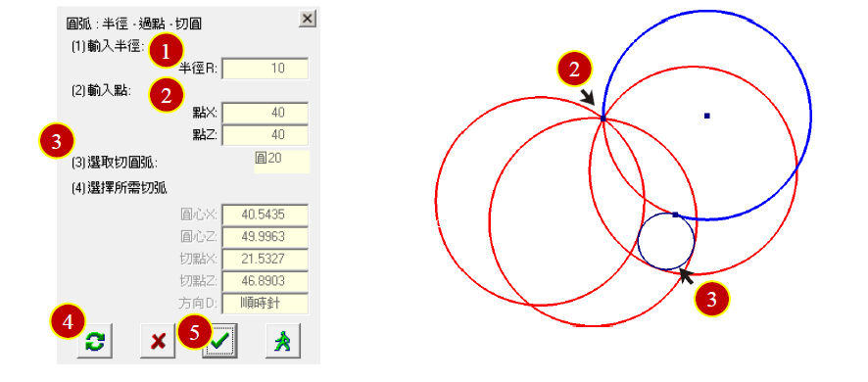Click the blue arc's center point
The height and width of the screenshot is (382, 868).
(707, 116)
